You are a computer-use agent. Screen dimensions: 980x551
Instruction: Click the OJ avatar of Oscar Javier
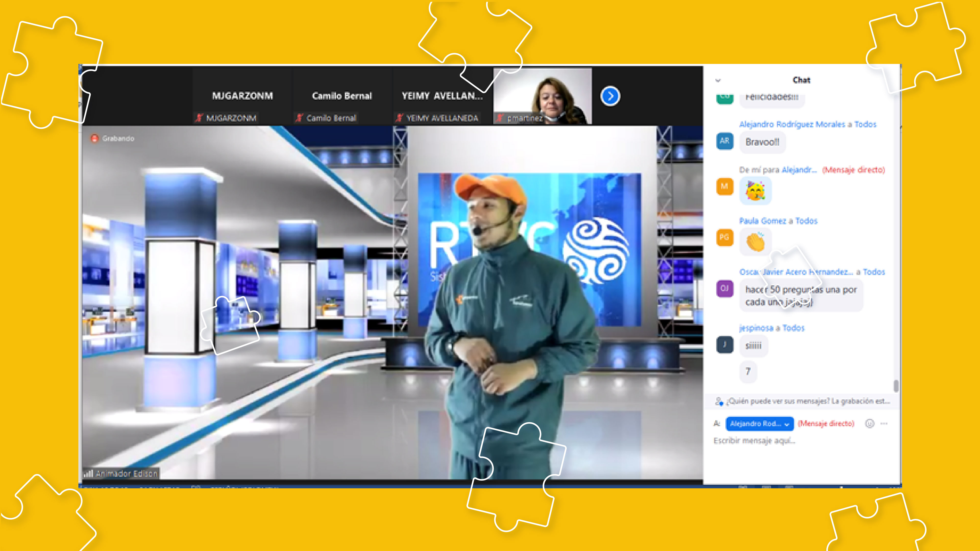coord(724,289)
